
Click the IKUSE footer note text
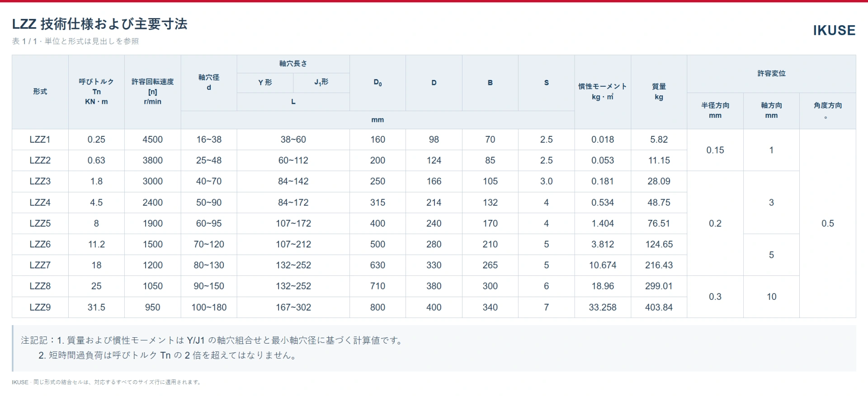106,382
